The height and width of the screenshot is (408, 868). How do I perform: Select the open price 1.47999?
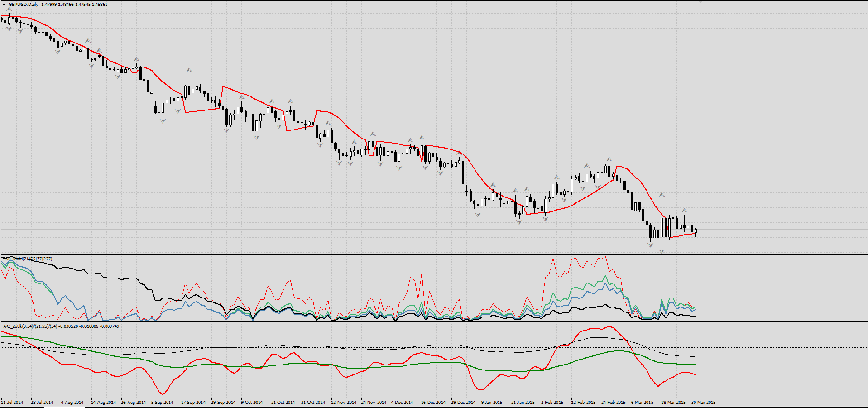pos(48,5)
